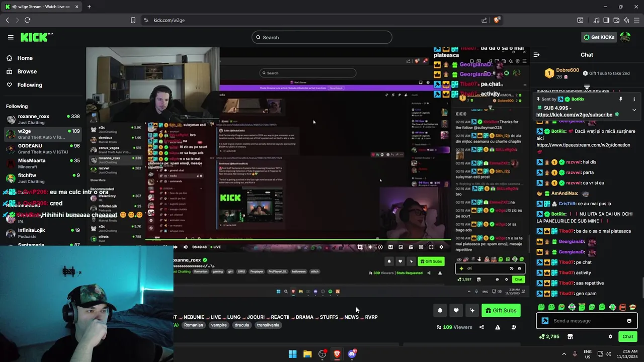The width and height of the screenshot is (644, 362).
Task: Click the Romanian stream tag
Action: pos(194,325)
